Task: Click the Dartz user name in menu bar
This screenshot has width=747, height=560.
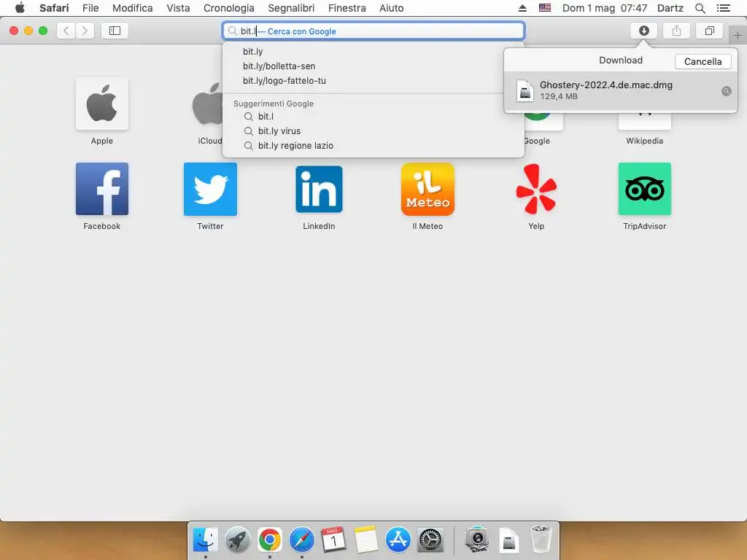Action: (670, 8)
